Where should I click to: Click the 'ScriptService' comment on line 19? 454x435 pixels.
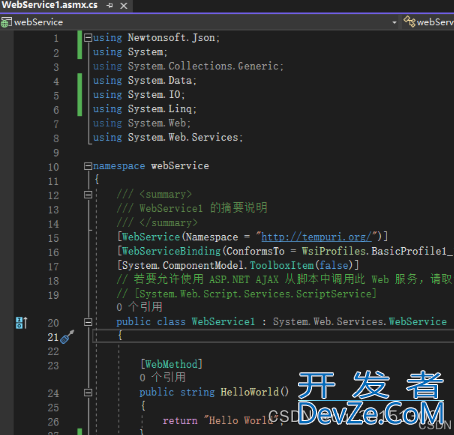pyautogui.click(x=334, y=294)
